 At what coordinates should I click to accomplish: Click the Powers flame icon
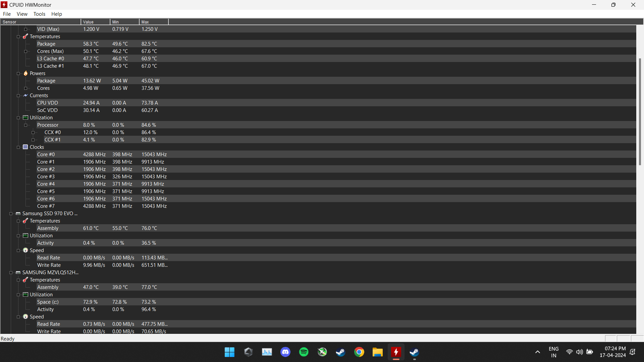pyautogui.click(x=25, y=73)
